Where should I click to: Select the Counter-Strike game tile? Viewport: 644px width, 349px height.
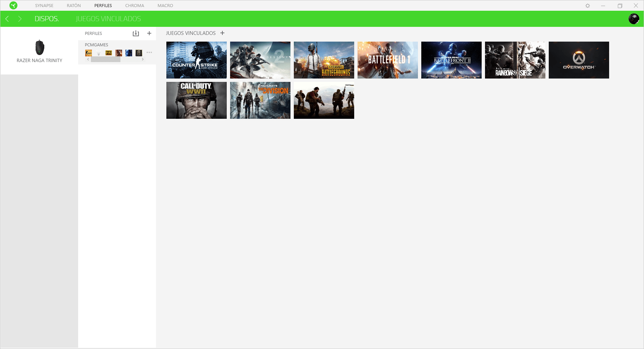(x=197, y=60)
